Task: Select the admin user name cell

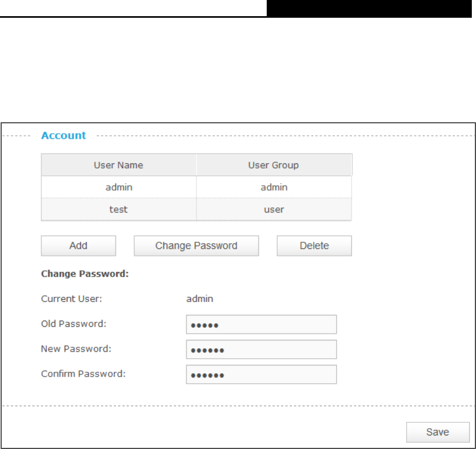Action: tap(118, 187)
